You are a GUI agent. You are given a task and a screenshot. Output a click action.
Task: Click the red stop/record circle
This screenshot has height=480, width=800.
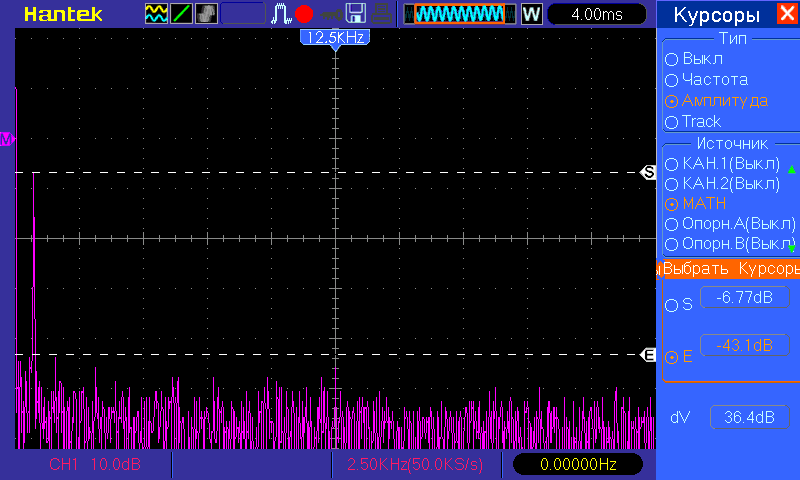tap(304, 14)
